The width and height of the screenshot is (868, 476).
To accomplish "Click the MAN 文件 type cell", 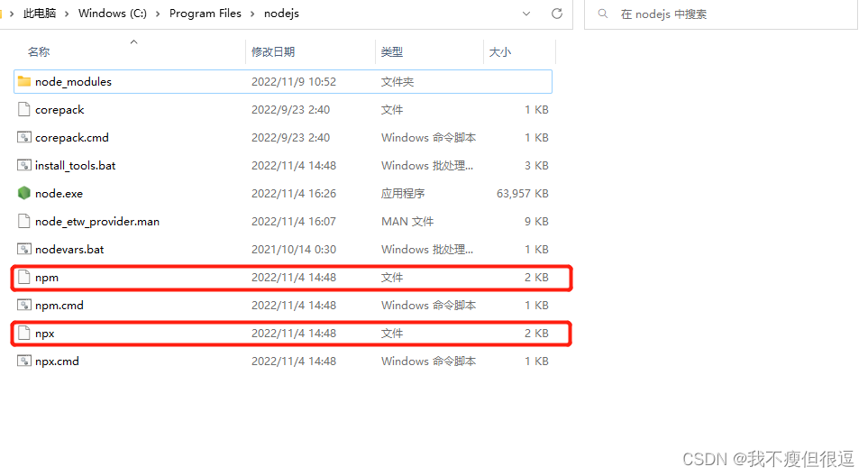I will point(407,222).
